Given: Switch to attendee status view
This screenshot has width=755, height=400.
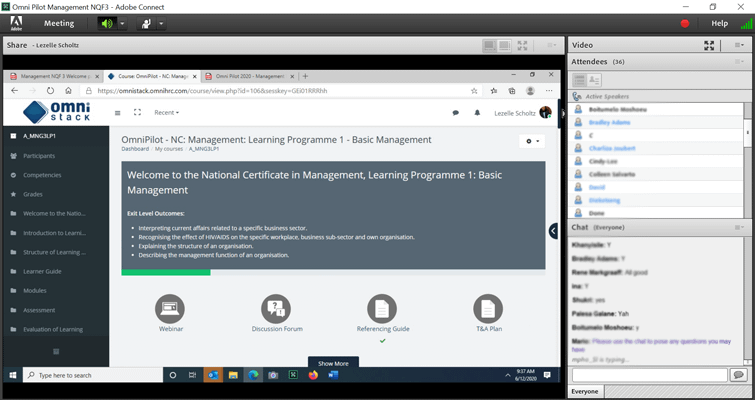Looking at the screenshot, I should (x=594, y=80).
